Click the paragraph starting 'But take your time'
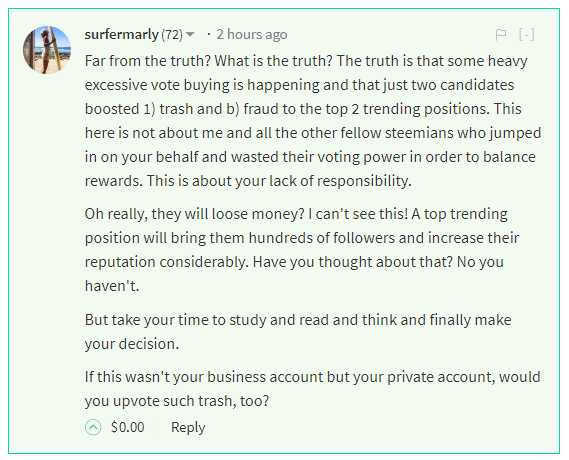 coord(298,332)
